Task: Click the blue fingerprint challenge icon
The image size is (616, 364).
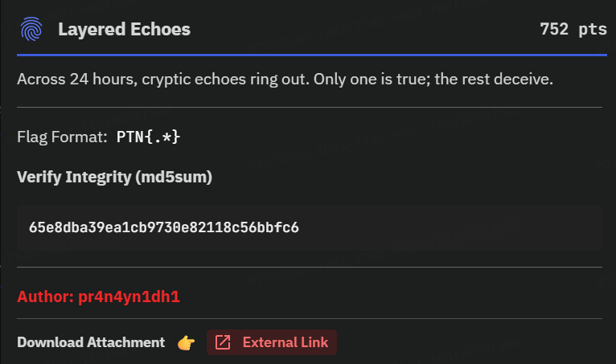Action: coord(31,29)
